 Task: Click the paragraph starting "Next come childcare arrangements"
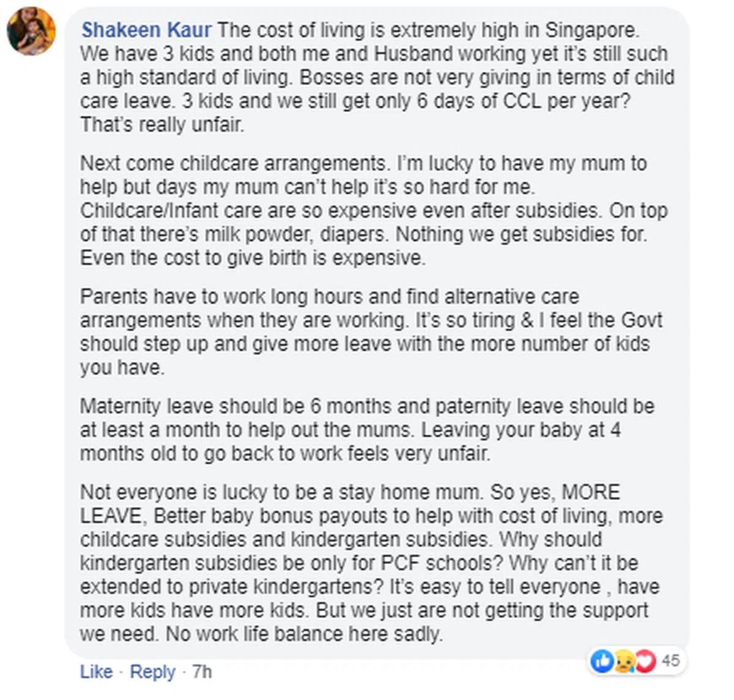[363, 210]
